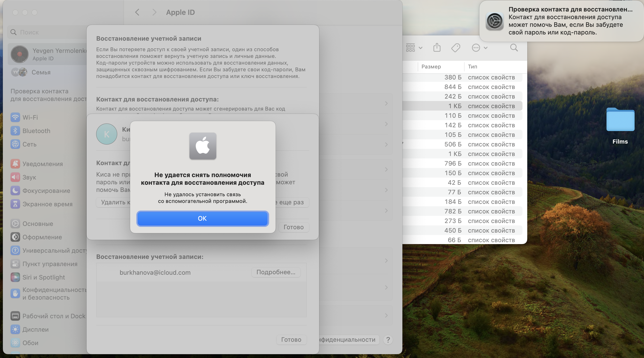Select the Сеть globe icon

(x=15, y=144)
